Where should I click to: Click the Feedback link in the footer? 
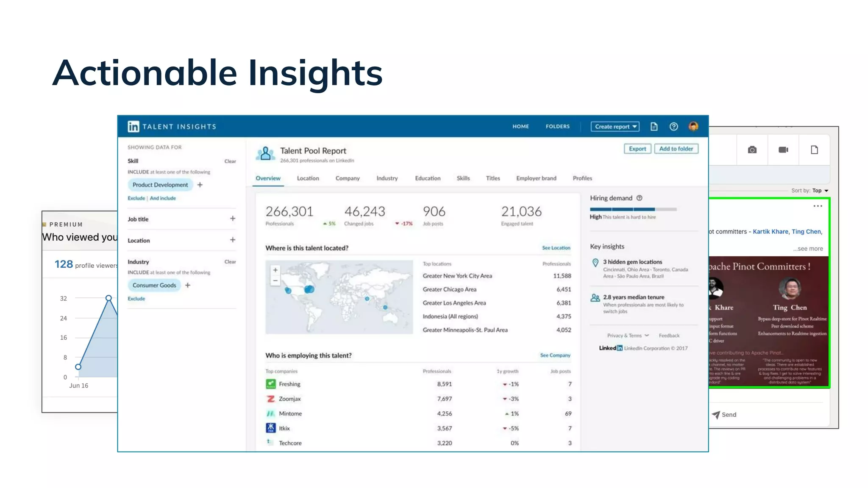pos(669,335)
